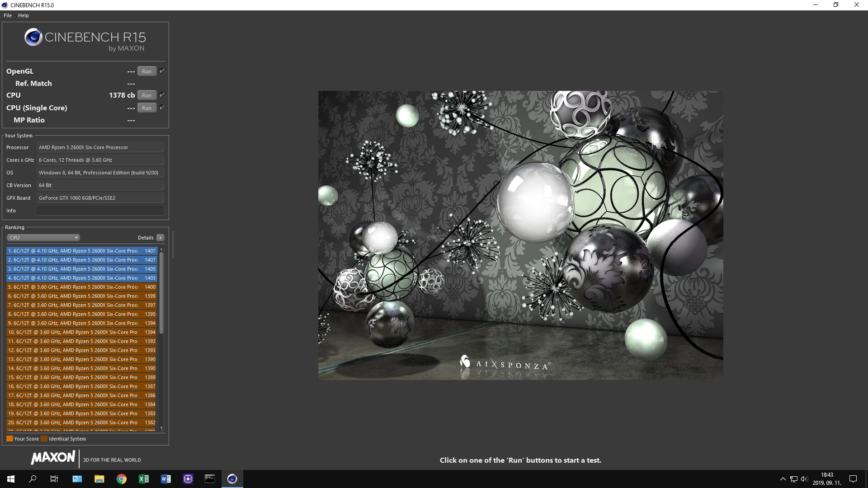
Task: Run the CPU Single Core test
Action: tap(146, 108)
